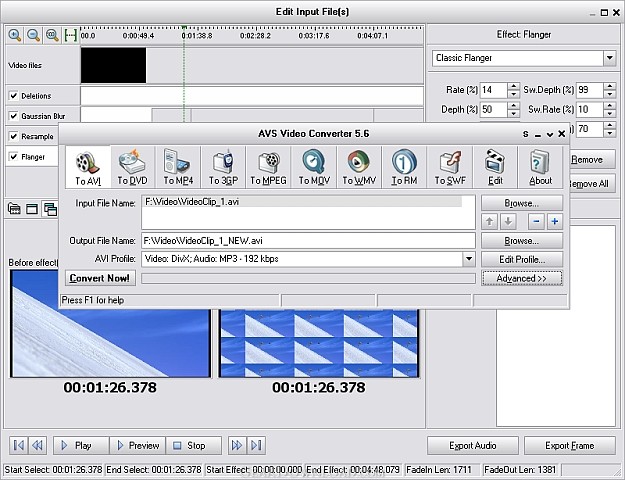Screen dimensions: 625x480
Task: Select the To MP4 format icon
Action: (178, 167)
